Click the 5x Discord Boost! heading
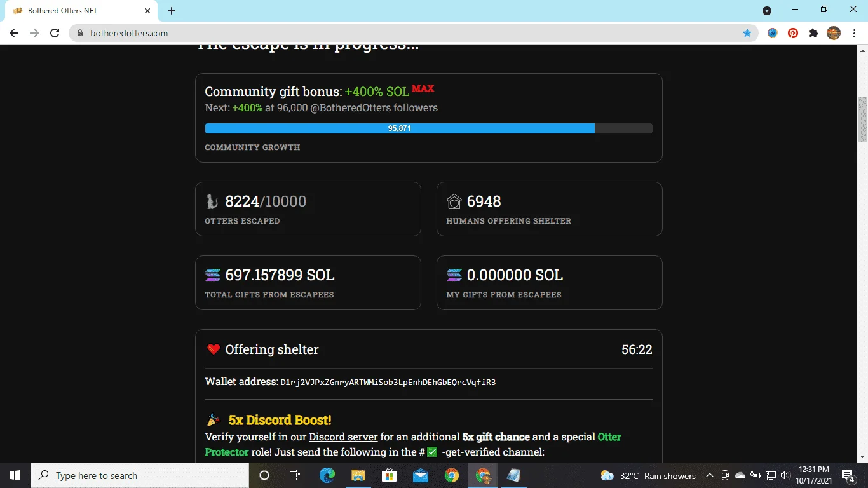868x488 pixels. pyautogui.click(x=280, y=420)
